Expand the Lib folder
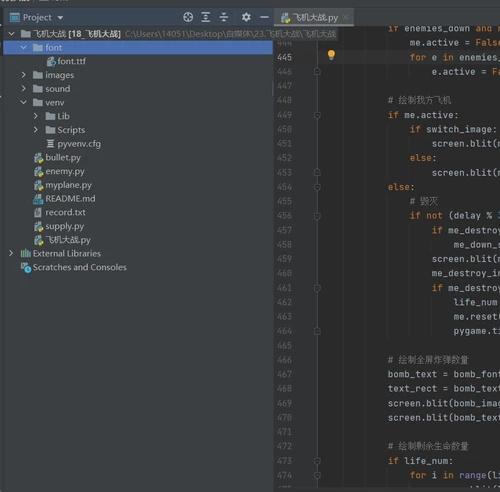 [36, 116]
